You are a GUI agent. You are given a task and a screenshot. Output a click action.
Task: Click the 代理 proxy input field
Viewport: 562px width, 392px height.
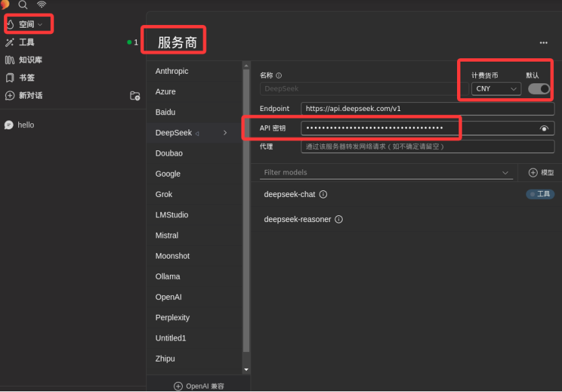click(427, 146)
